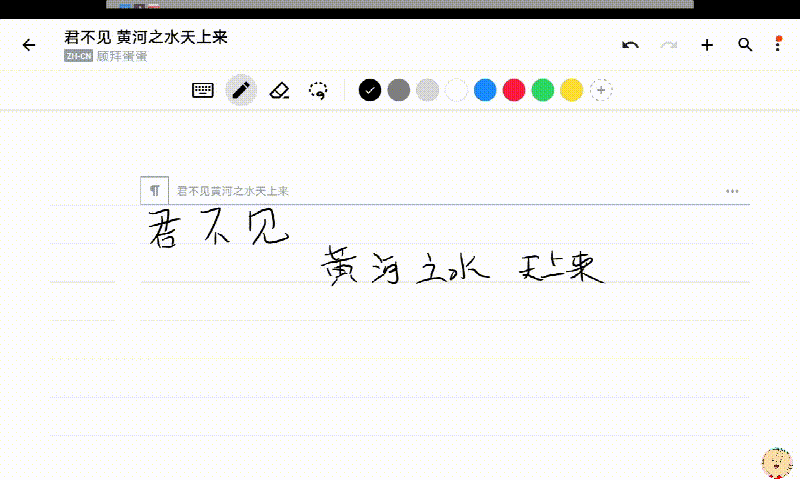Go back with the left arrow
Image resolution: width=800 pixels, height=480 pixels.
[29, 45]
